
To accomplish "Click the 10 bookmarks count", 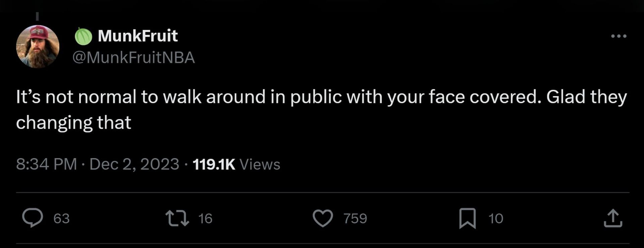I will [496, 219].
